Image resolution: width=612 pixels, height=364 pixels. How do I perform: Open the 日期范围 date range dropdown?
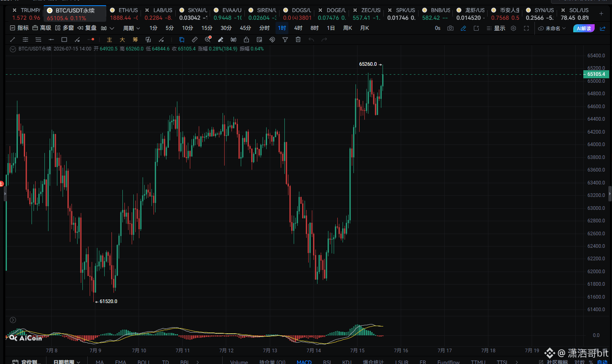click(x=67, y=362)
